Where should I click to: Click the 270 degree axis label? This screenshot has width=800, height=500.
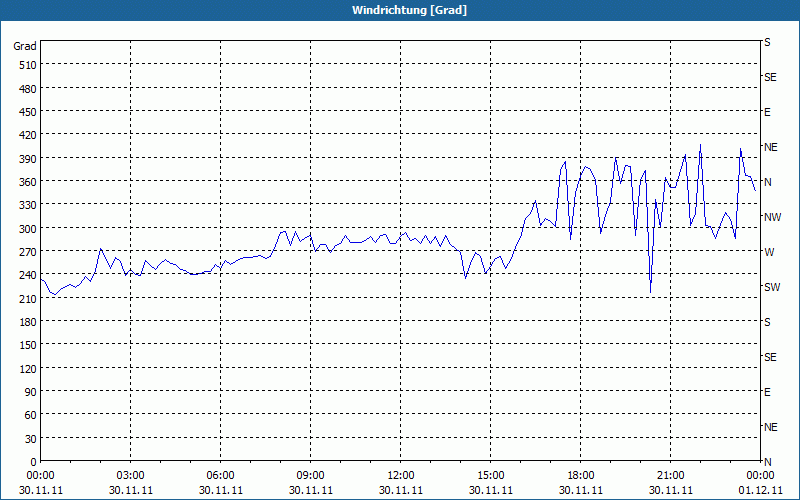[x=29, y=252]
